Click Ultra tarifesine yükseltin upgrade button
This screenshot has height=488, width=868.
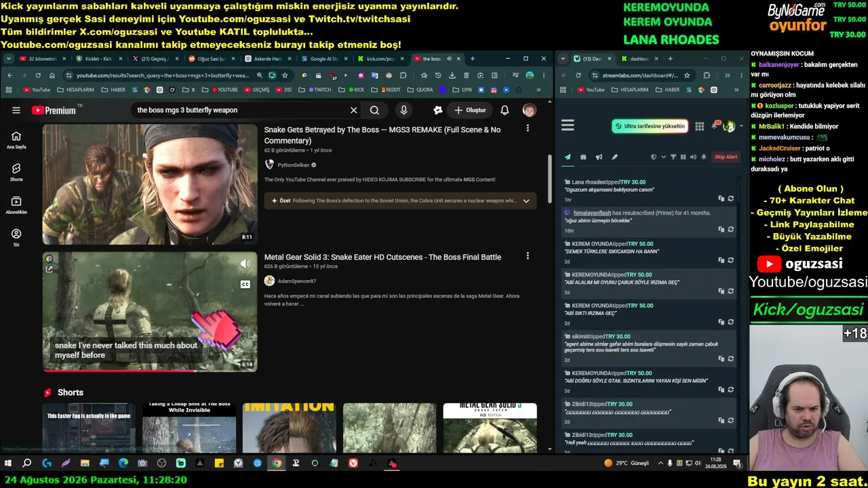[x=650, y=126]
